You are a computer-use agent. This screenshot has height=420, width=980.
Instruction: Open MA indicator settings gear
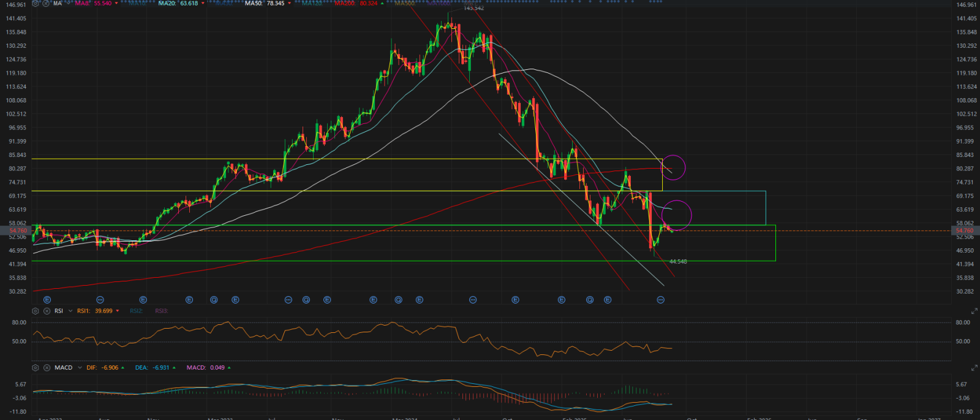[x=36, y=4]
